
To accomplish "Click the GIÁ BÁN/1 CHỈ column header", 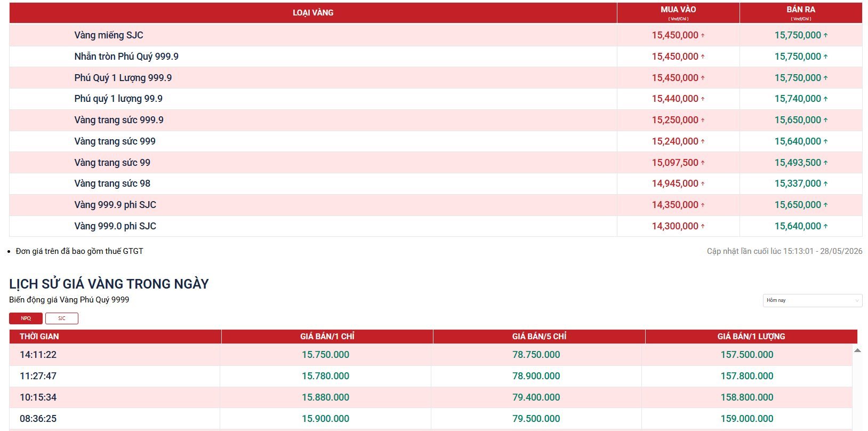I will coord(327,337).
